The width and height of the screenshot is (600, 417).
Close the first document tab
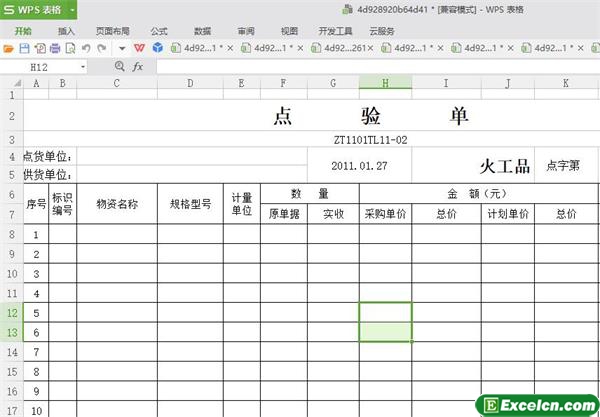[x=230, y=48]
